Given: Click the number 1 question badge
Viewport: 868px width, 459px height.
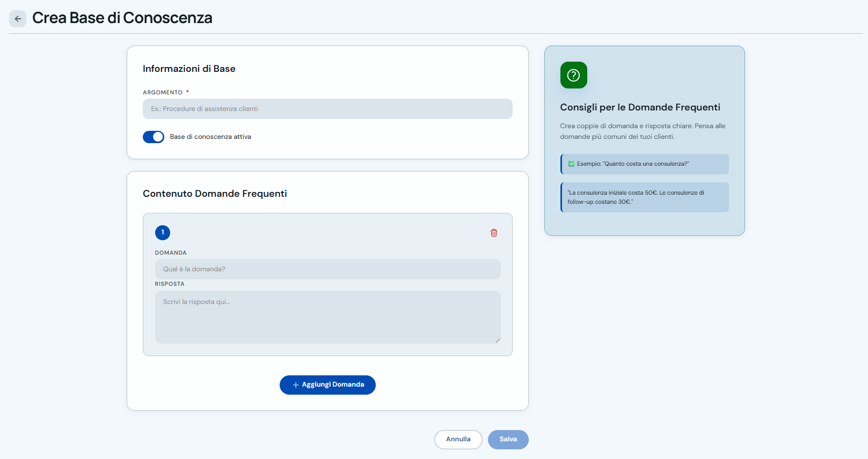Looking at the screenshot, I should (163, 233).
